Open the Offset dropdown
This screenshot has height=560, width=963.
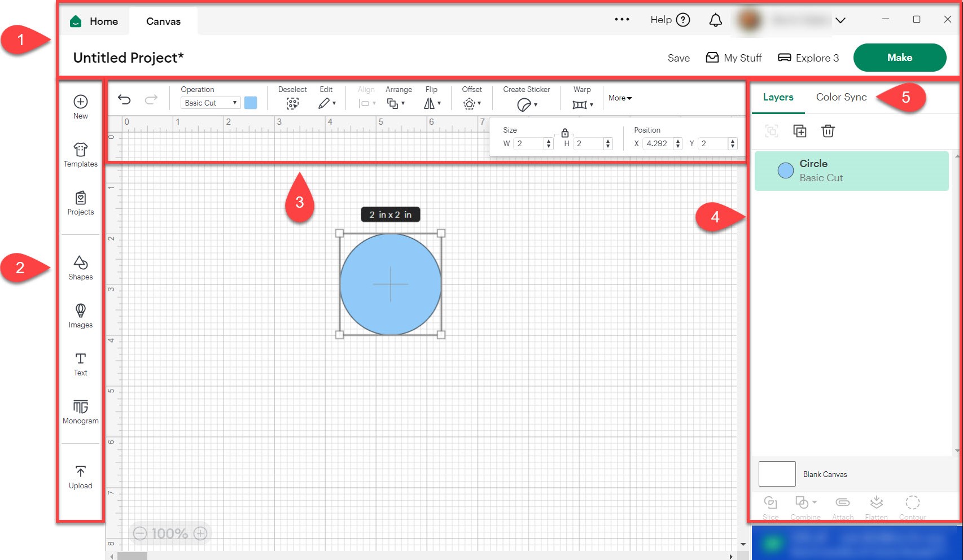click(x=472, y=104)
